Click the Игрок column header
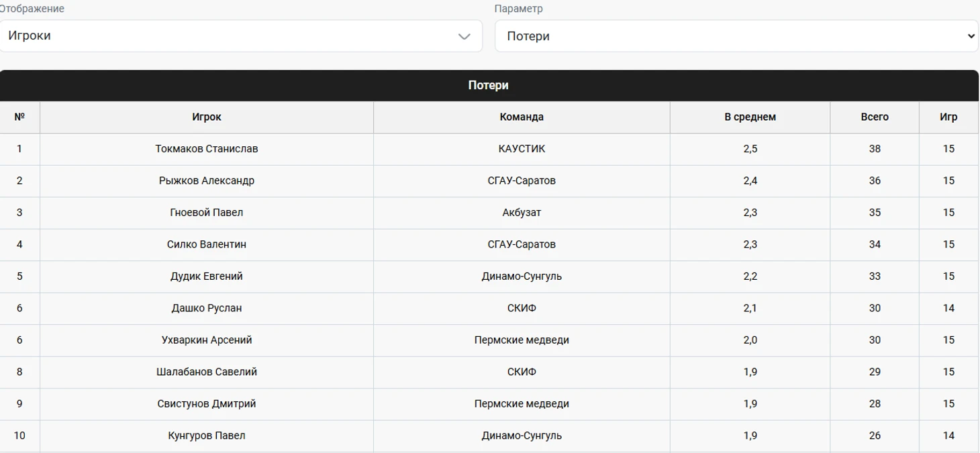Viewport: 980px width, 453px height. pyautogui.click(x=207, y=117)
